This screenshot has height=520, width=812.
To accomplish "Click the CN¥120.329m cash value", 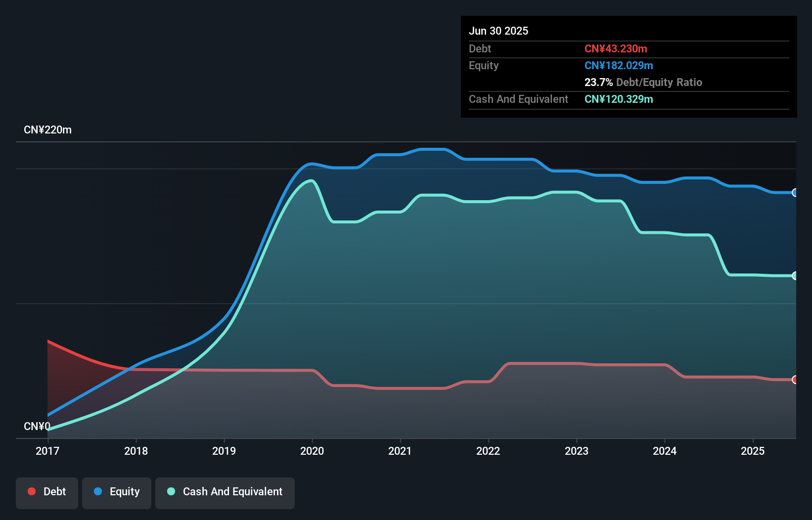I will click(618, 99).
